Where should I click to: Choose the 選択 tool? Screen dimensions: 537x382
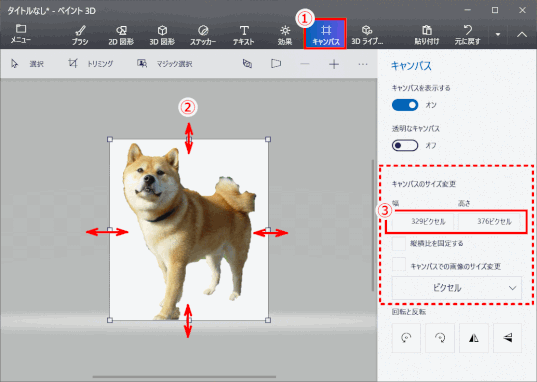[27, 64]
